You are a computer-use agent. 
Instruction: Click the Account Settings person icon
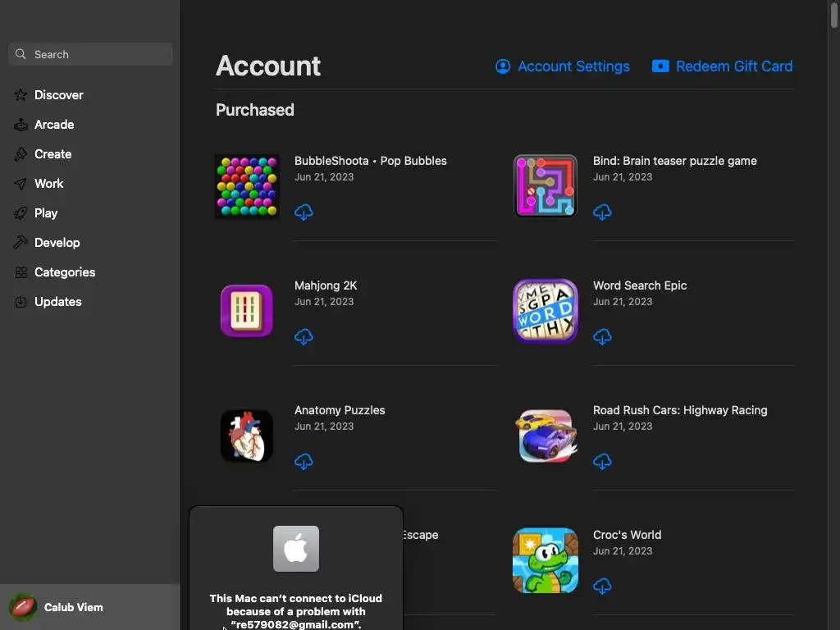[503, 66]
